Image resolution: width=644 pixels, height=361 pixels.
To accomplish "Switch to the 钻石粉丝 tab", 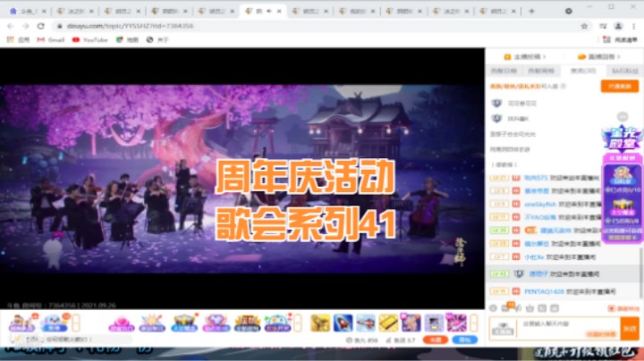I will [x=624, y=71].
